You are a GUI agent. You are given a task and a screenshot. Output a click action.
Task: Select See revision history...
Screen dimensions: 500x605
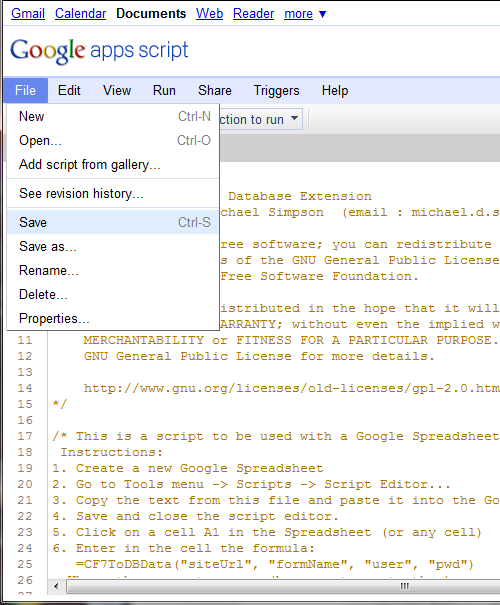(113, 193)
